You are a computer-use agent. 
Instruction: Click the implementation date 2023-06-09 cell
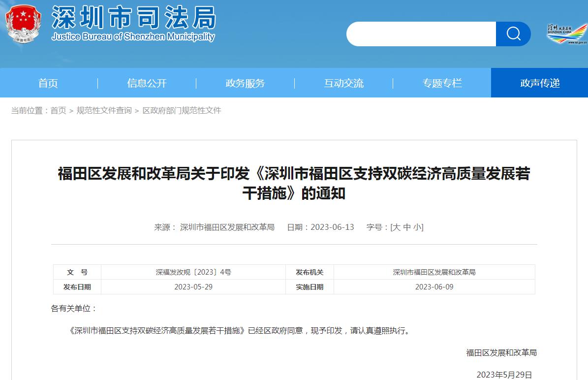pos(434,287)
